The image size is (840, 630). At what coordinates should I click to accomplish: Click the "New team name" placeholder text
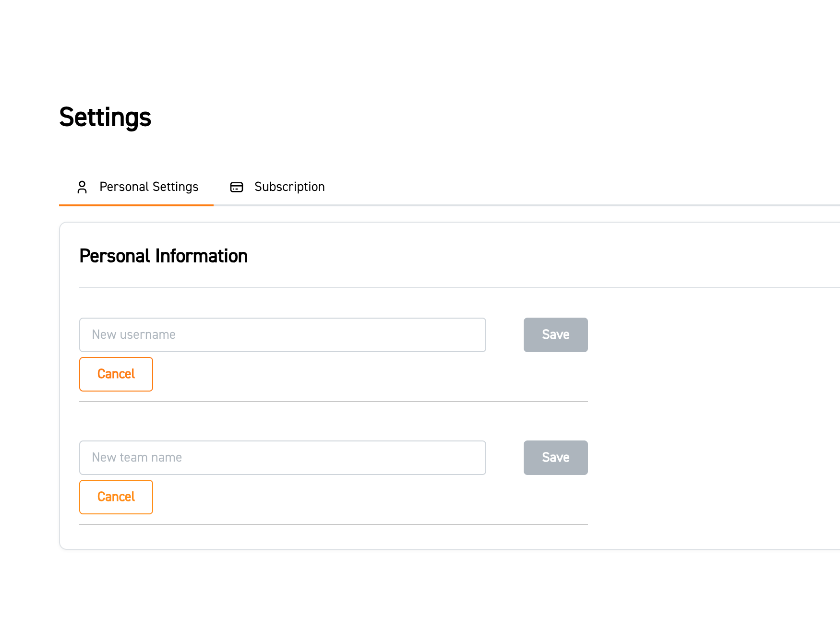[x=137, y=458]
